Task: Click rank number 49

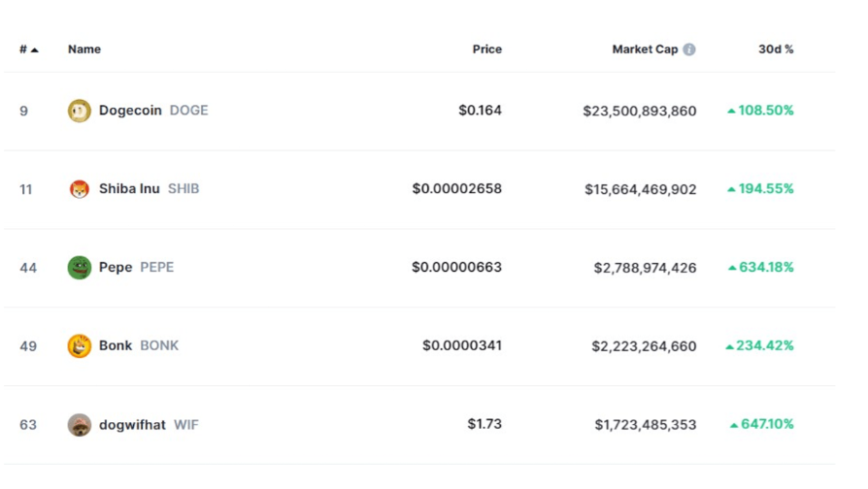Action: pos(28,346)
